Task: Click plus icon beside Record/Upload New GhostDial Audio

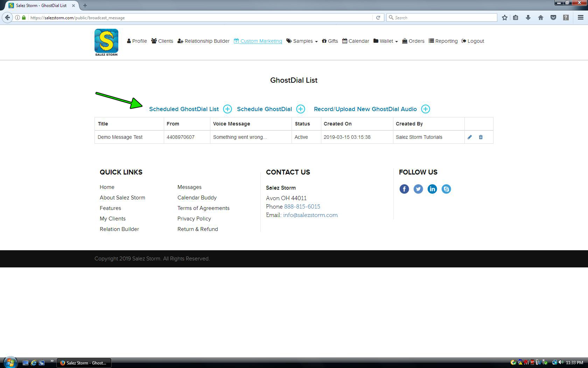Action: tap(426, 109)
